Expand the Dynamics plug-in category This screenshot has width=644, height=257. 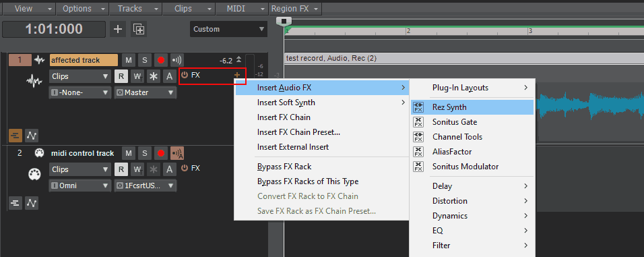click(472, 215)
